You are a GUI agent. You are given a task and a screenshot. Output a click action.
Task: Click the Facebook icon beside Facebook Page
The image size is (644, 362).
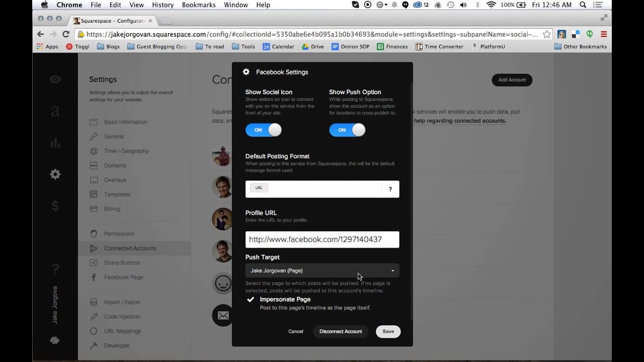click(x=94, y=277)
